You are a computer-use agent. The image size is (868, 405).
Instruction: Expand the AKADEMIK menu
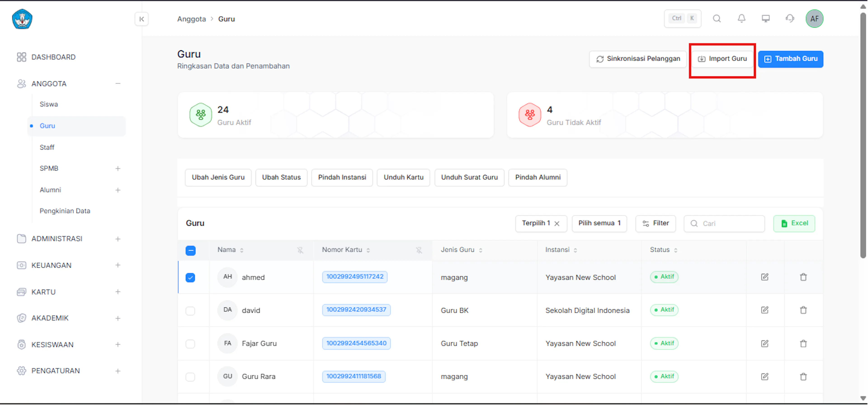tap(118, 318)
